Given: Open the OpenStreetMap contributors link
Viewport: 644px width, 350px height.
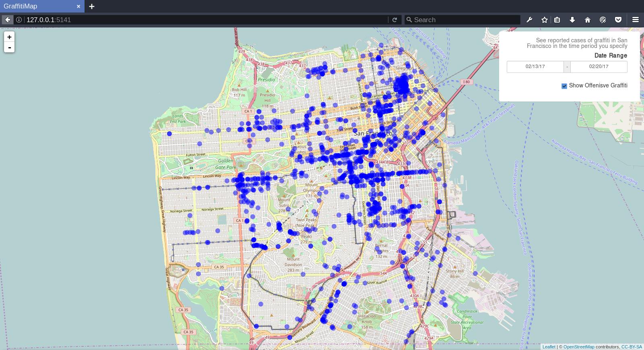Looking at the screenshot, I should (579, 347).
